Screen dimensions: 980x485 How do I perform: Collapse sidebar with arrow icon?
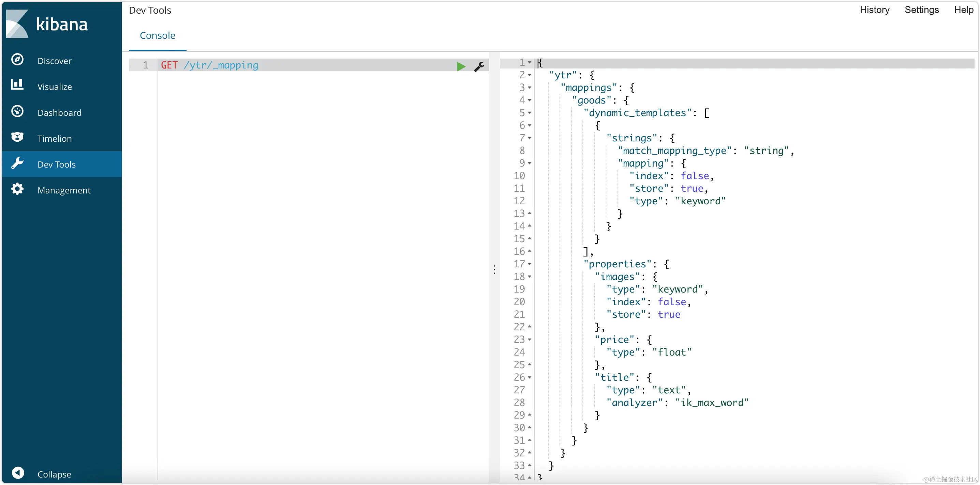tap(18, 473)
